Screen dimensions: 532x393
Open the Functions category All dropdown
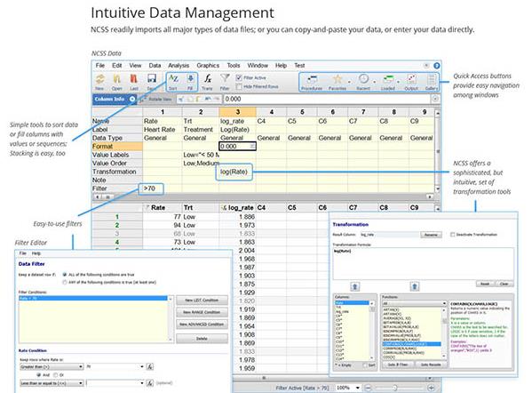click(414, 303)
